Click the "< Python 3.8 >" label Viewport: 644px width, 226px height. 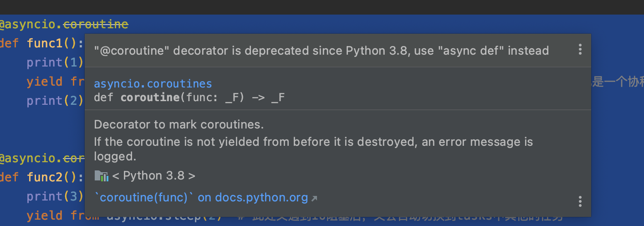coord(153,176)
